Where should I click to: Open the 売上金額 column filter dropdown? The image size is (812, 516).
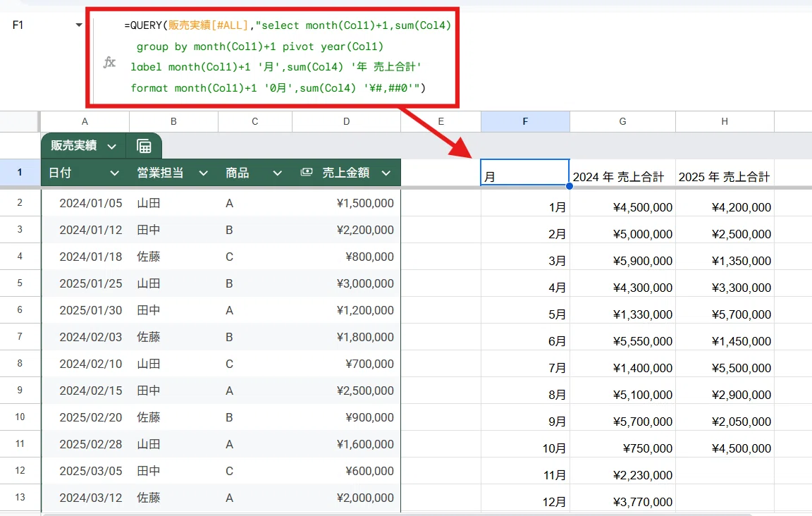pos(386,173)
